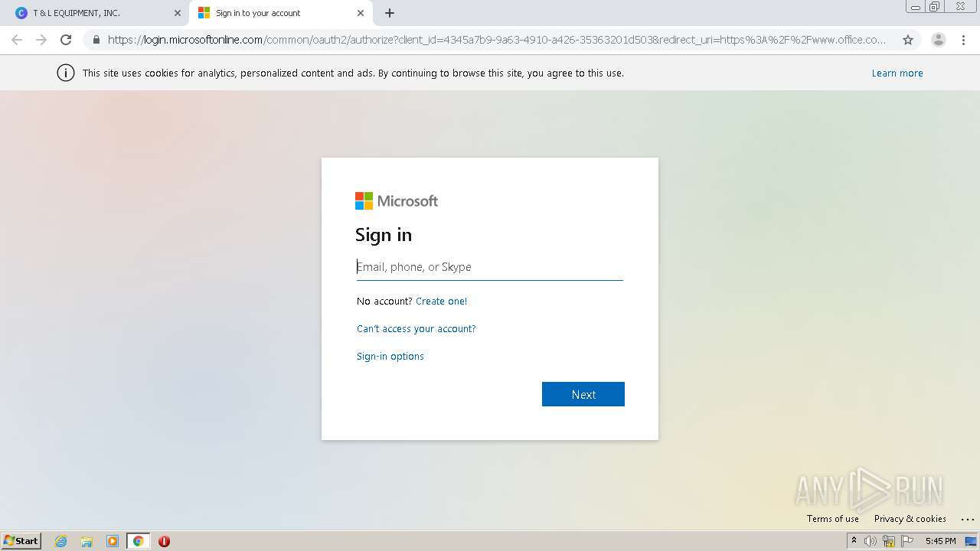This screenshot has width=980, height=551.
Task: Click the Show desktop button
Action: [972, 541]
